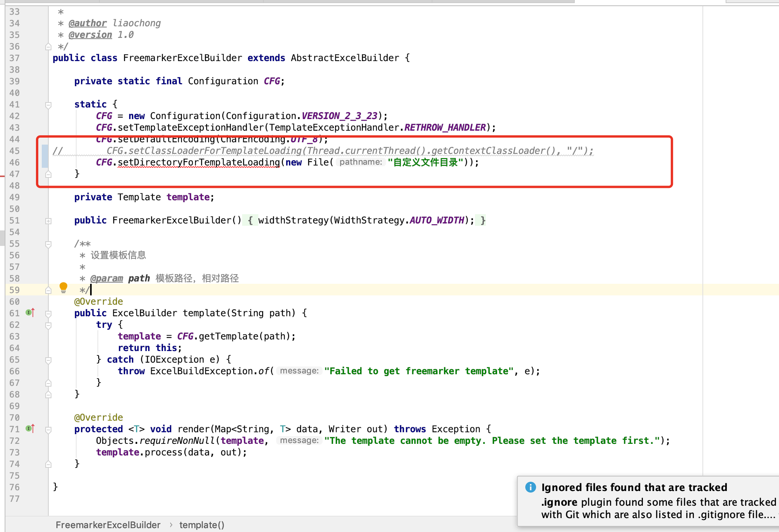This screenshot has height=532, width=779.
Task: Click the overriding-method gutter icon beside line 61
Action: tap(30, 313)
